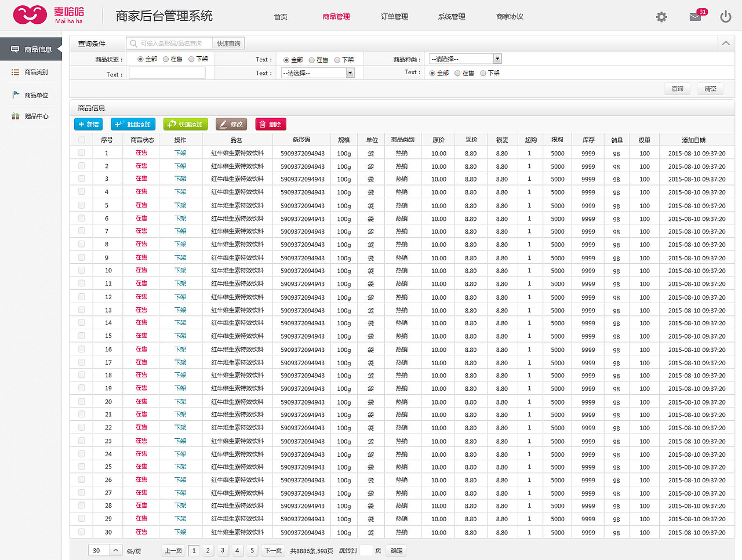Click the 下架 link in row 10

(x=180, y=270)
